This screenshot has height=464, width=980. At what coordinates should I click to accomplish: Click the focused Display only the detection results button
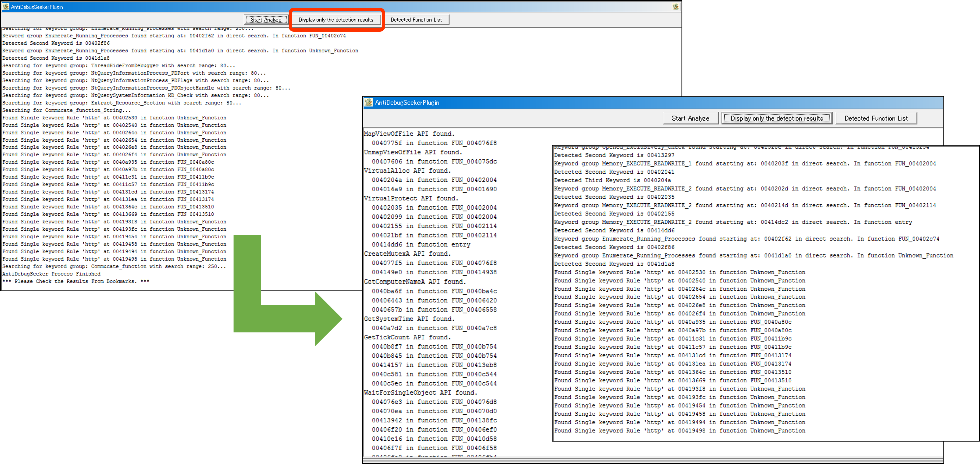point(776,118)
